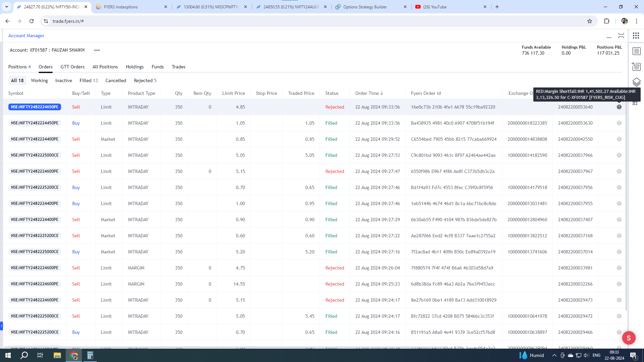Select NSE:NIFTY2482224650PE symbol

[x=35, y=107]
